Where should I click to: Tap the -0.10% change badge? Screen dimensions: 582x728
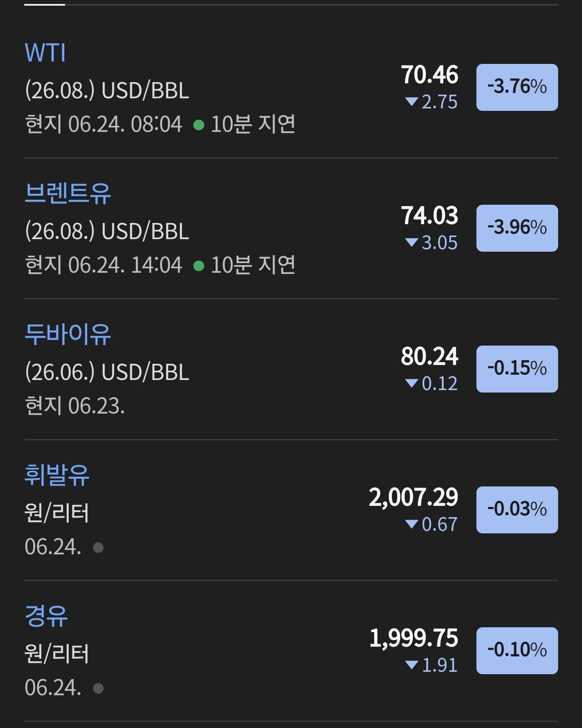517,650
